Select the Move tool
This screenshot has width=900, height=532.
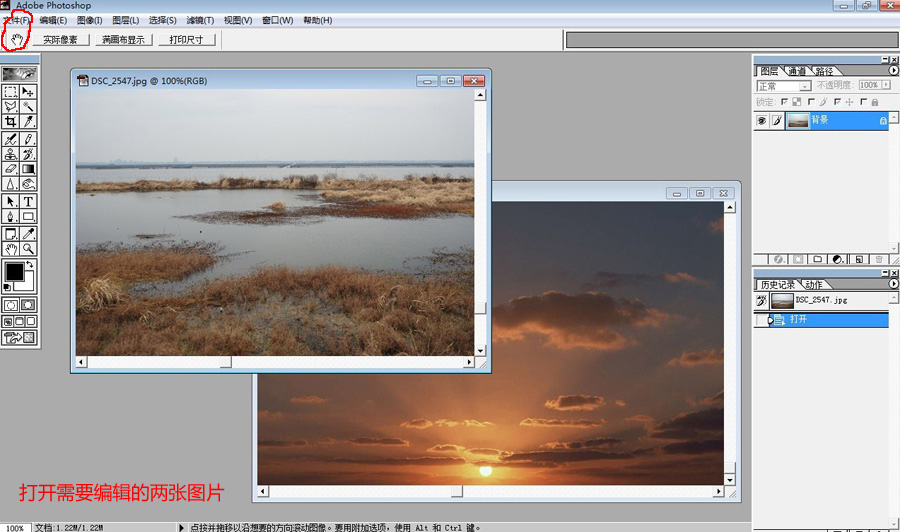pos(28,92)
